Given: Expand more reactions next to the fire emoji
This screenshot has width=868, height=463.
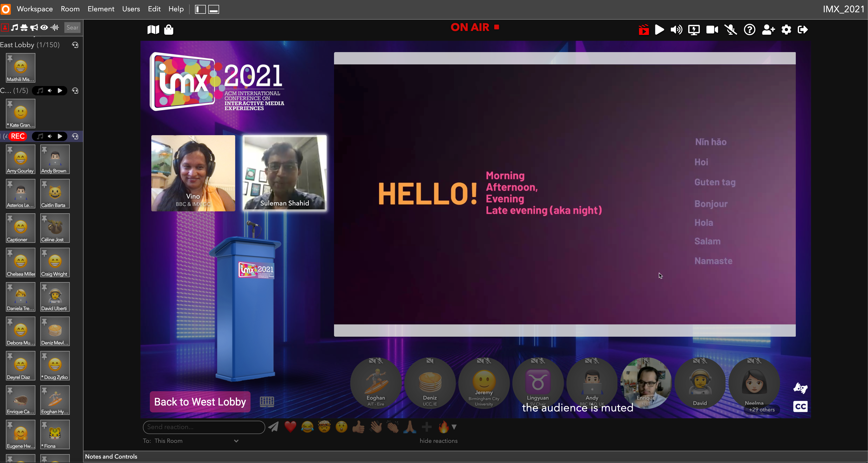Looking at the screenshot, I should tap(454, 427).
